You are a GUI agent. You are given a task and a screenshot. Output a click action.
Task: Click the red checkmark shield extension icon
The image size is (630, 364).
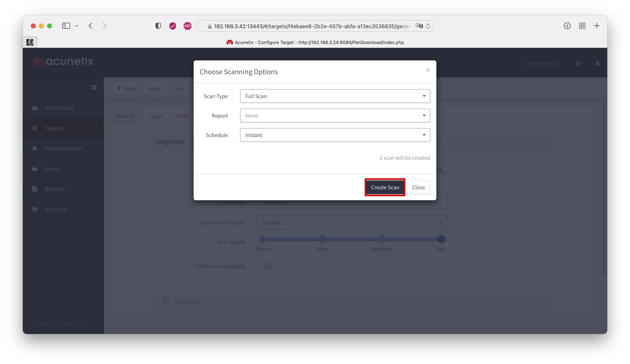[173, 26]
